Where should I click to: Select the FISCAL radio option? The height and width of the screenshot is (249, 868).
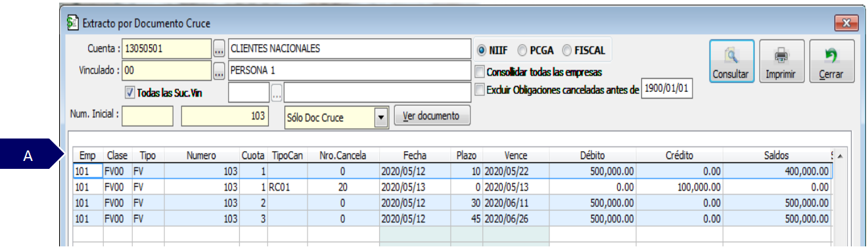point(567,51)
